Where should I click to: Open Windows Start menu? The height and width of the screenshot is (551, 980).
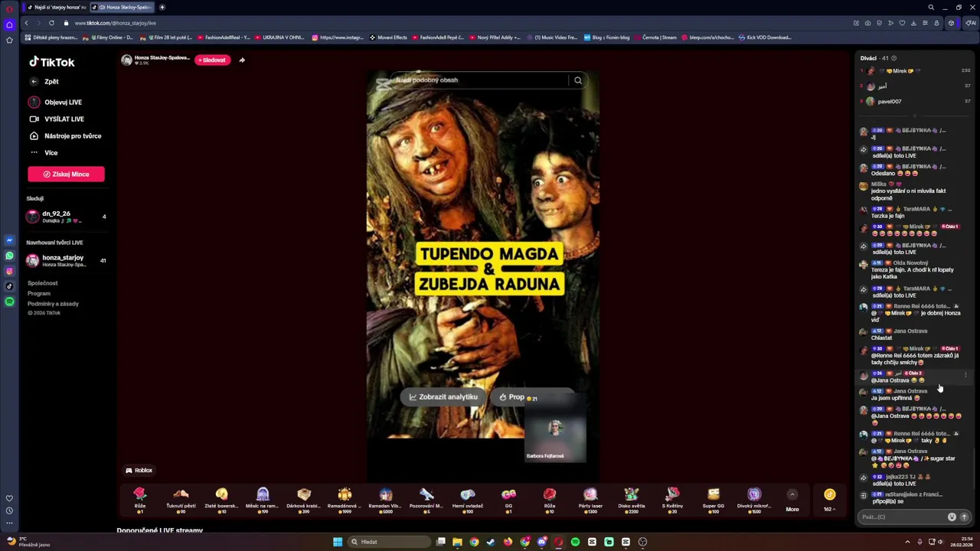[x=338, y=542]
